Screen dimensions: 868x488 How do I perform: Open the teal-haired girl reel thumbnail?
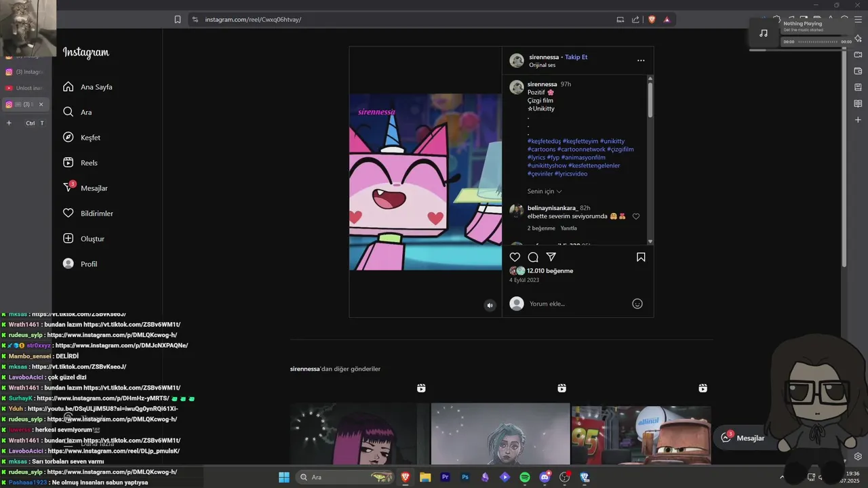500,434
